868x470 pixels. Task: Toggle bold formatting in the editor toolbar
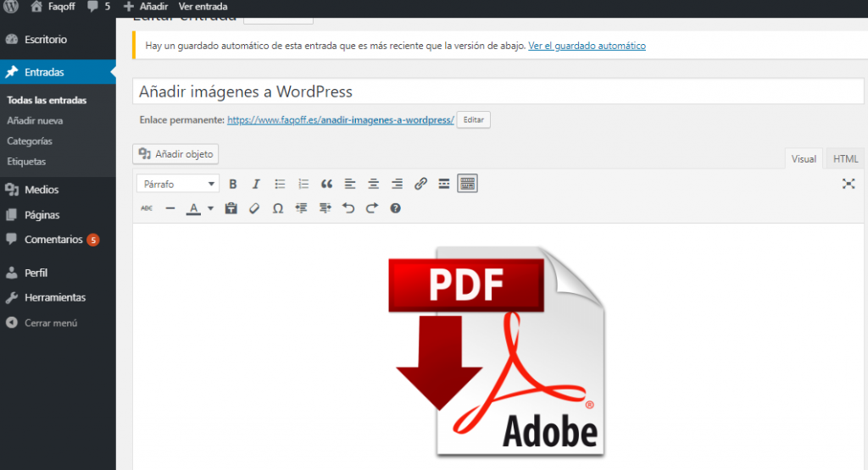(x=233, y=184)
